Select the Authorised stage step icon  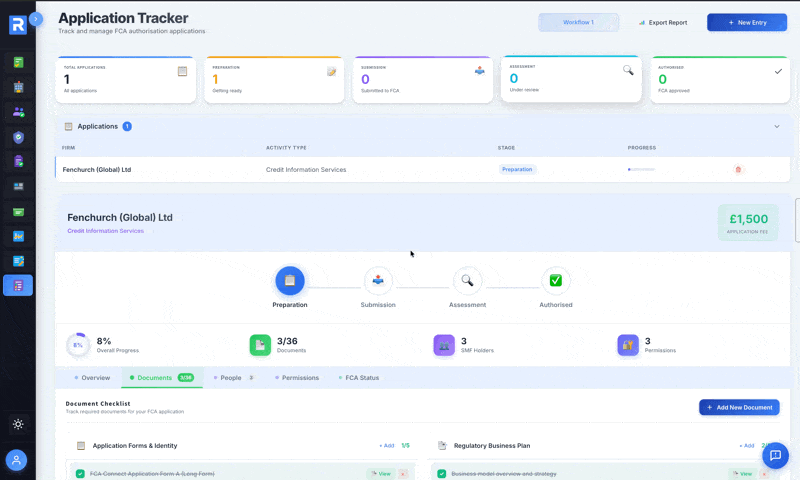tap(556, 281)
